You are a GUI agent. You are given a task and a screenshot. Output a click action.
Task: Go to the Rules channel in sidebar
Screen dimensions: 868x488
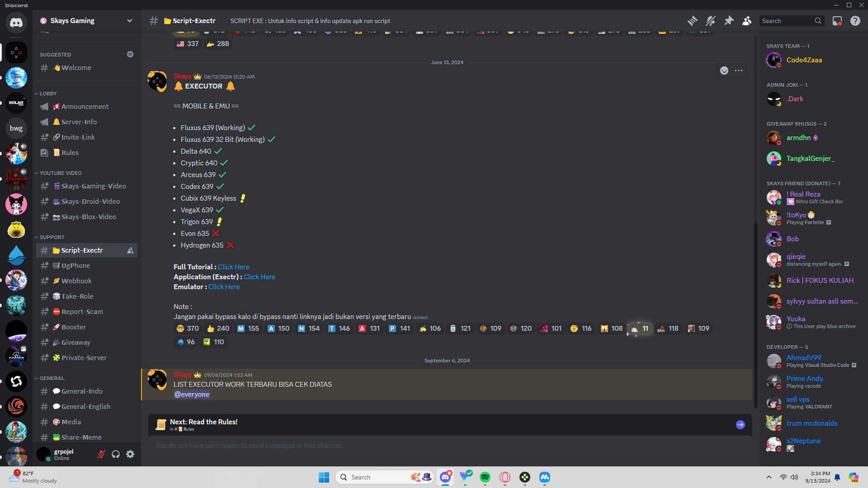point(87,153)
